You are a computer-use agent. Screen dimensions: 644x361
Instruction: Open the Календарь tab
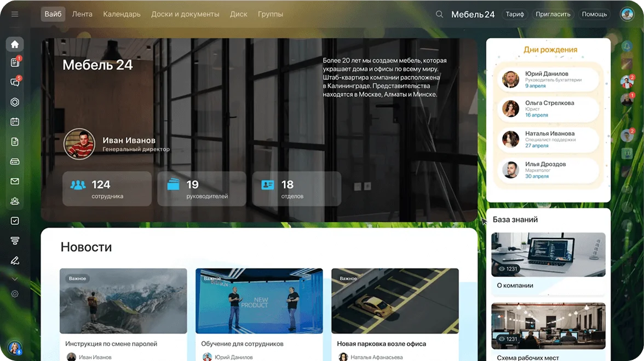coord(122,14)
